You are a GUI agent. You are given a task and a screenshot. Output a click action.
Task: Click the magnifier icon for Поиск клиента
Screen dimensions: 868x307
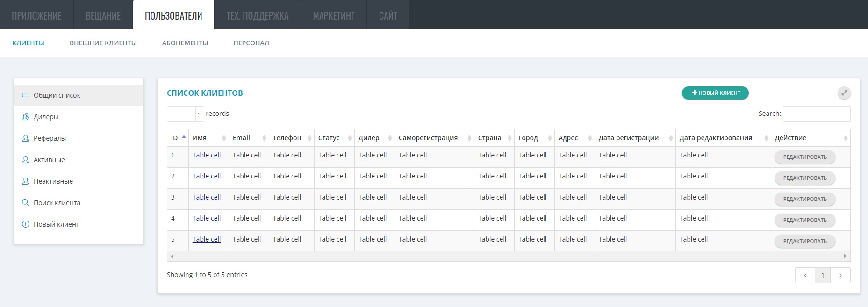(x=26, y=203)
